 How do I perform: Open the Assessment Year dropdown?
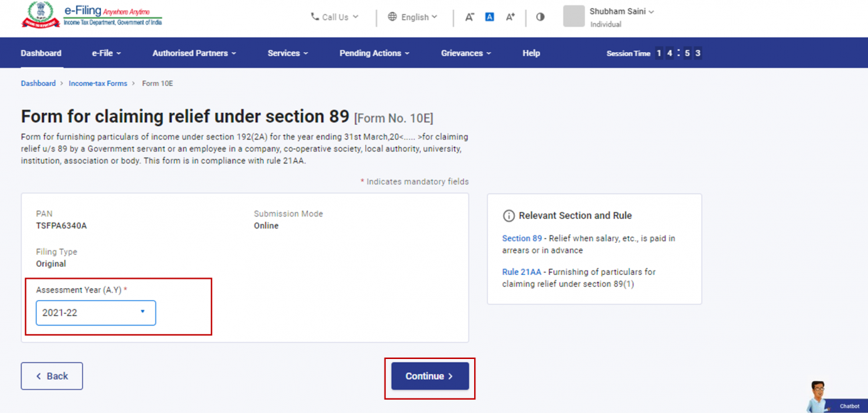(95, 312)
